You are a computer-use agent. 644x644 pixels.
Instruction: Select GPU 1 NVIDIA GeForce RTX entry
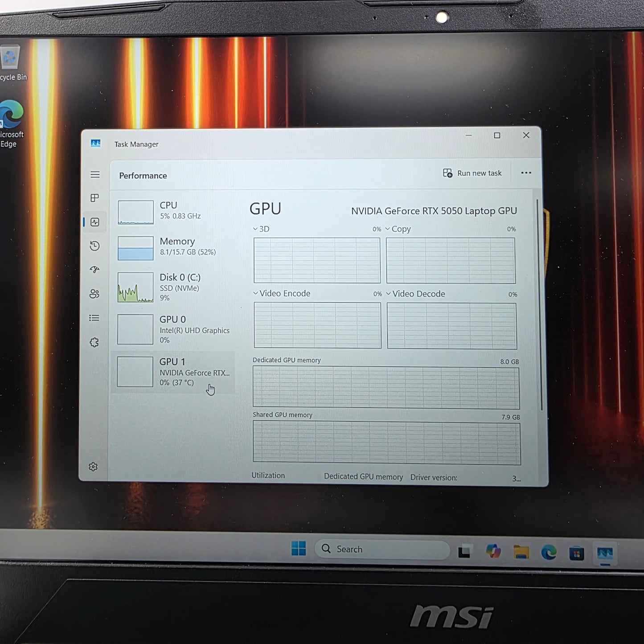[x=173, y=372]
